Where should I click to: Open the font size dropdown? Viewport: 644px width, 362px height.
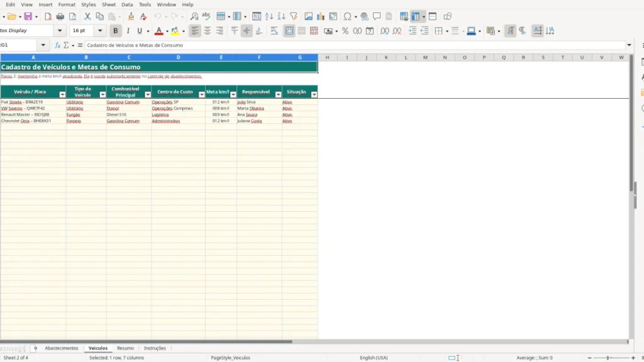[x=100, y=31]
